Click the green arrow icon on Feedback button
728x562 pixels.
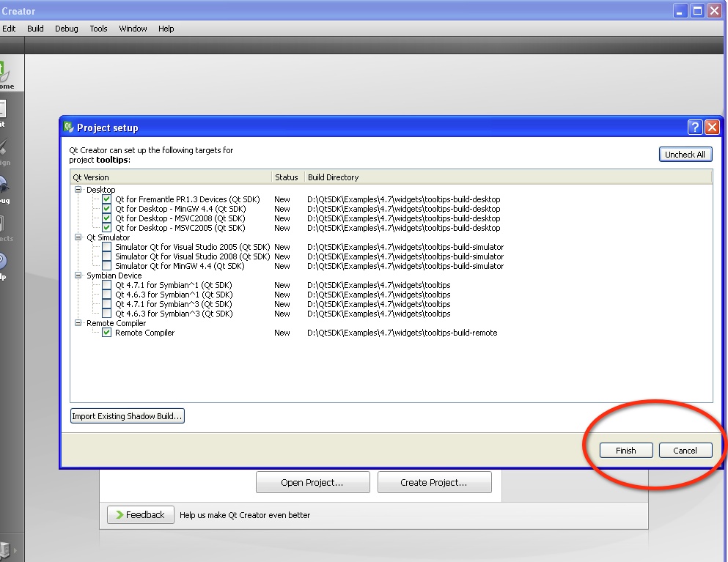[x=120, y=514]
